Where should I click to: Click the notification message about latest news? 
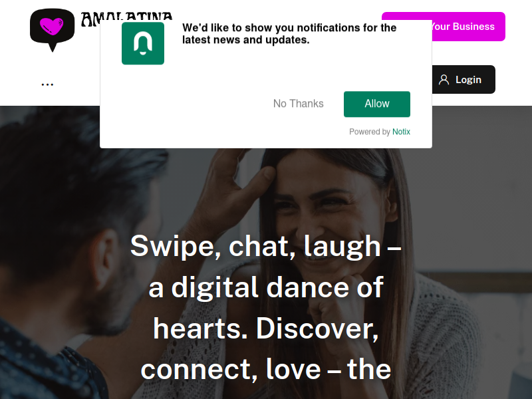coord(289,34)
